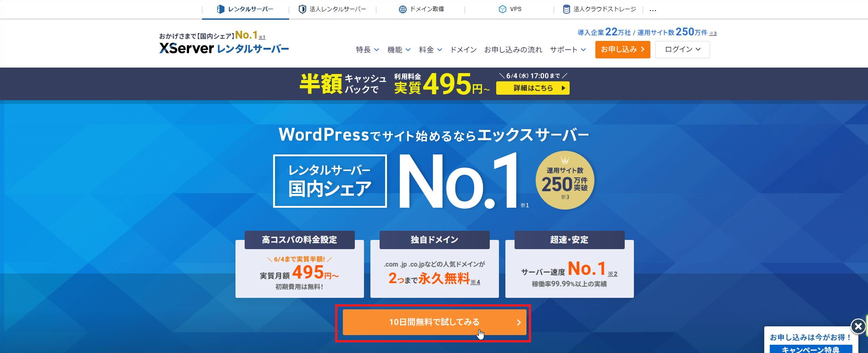Open the ログイン dropdown
This screenshot has height=353, width=868.
click(x=683, y=50)
